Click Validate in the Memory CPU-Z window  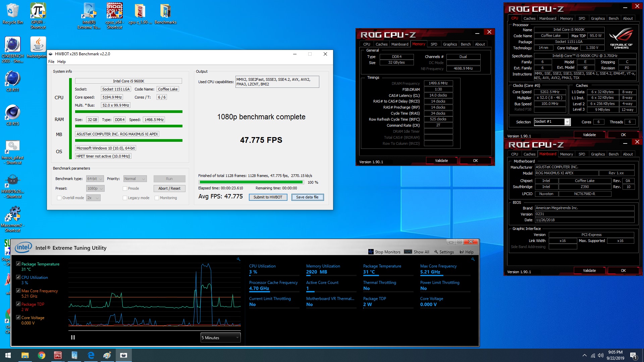pos(441,161)
